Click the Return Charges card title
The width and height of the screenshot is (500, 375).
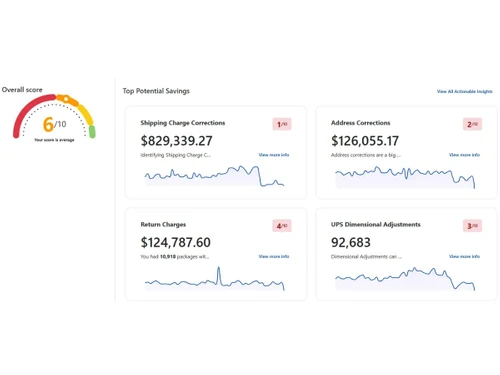tap(163, 224)
